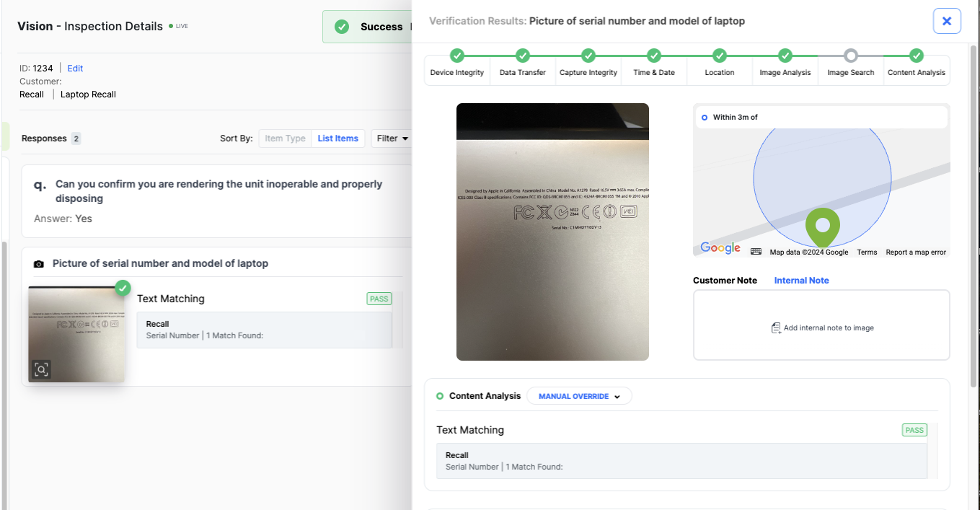
Task: Open the small laptop thumbnail in responses
Action: tap(76, 335)
